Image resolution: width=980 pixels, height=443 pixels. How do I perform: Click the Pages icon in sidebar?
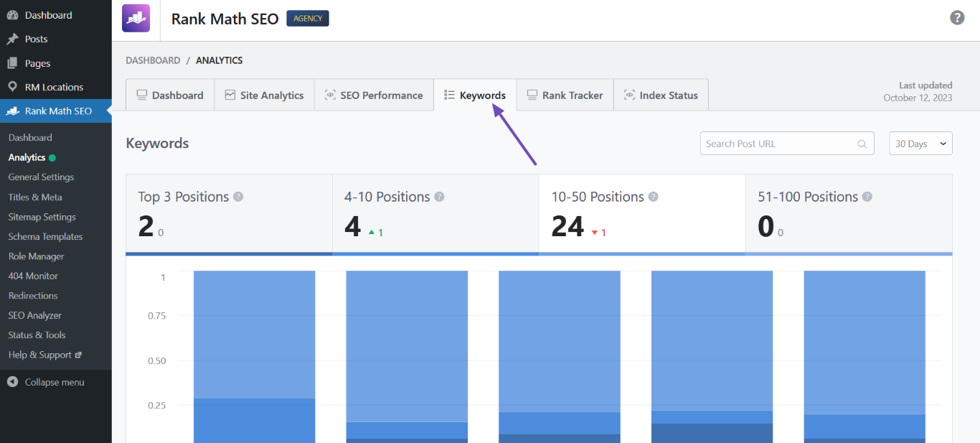click(12, 63)
